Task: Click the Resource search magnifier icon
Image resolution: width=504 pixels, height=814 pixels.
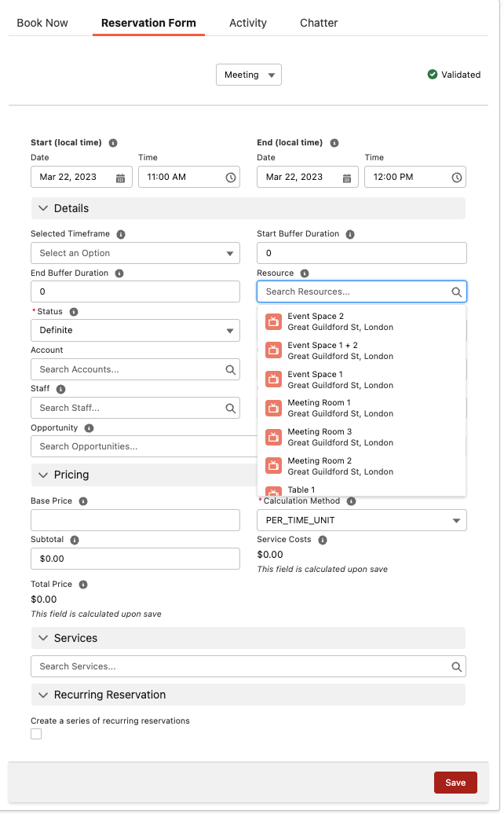Action: 456,292
